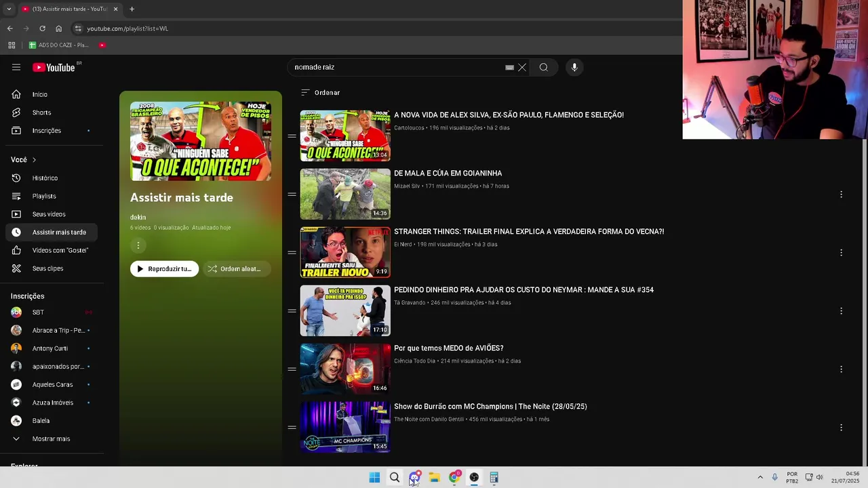Reload the page
Image resolution: width=868 pixels, height=488 pixels.
pos(42,28)
